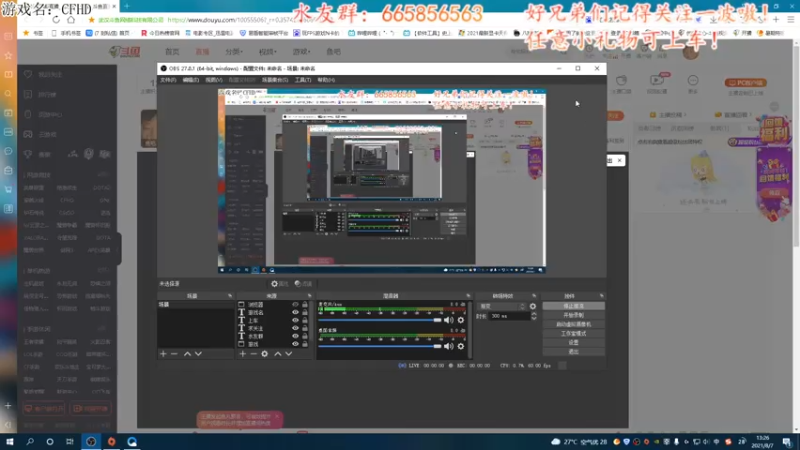Pop out the Scenes dock

230,296
